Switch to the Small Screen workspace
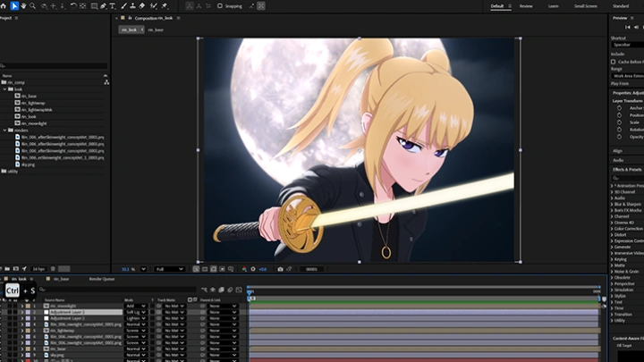644x362 pixels. coord(585,6)
